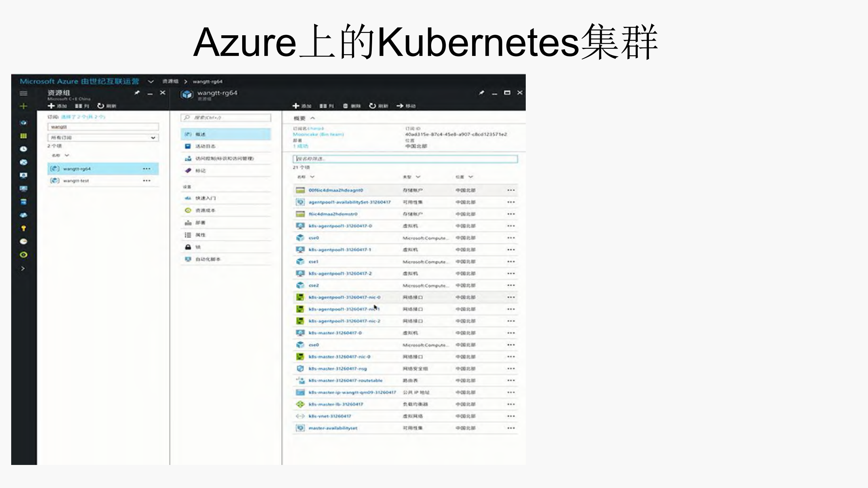Pin the wangtt-rg64 blade using the pin icon
Screen dimensions: 868x488
(481, 92)
